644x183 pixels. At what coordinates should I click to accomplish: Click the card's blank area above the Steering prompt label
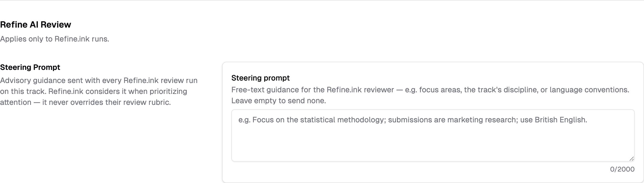[433, 68]
